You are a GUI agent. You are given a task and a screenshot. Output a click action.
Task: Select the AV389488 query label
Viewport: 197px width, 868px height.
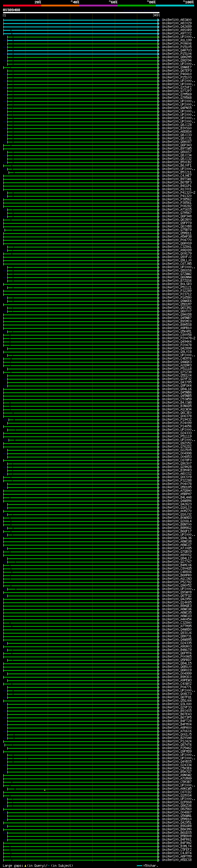(11, 10)
